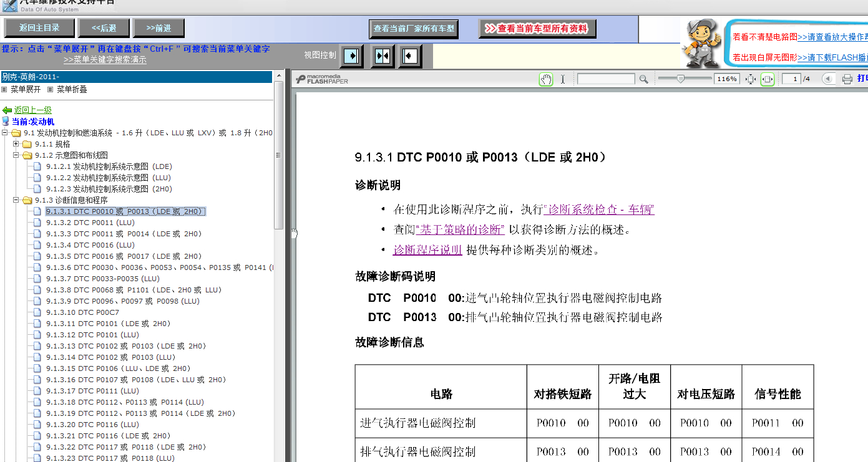
Task: Click folder icon of 9.1.1 规格
Action: click(x=27, y=144)
